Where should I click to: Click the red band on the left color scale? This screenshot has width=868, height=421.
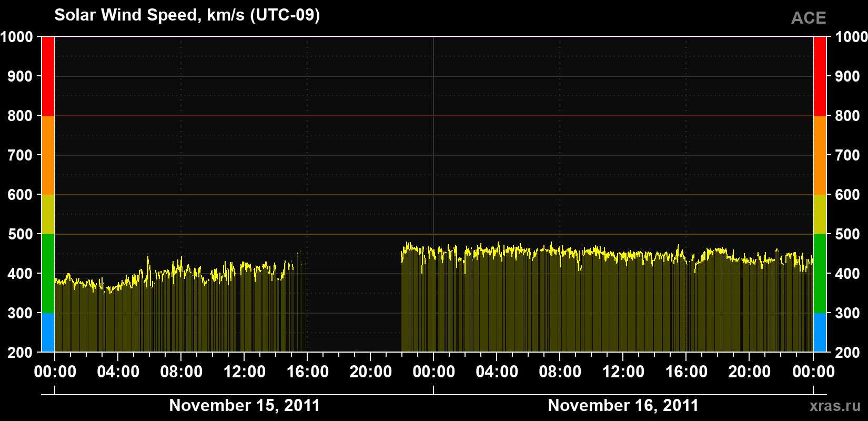48,76
